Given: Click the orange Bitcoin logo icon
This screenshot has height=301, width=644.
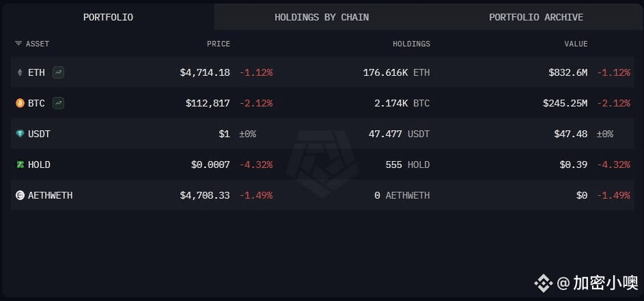Looking at the screenshot, I should click(20, 103).
